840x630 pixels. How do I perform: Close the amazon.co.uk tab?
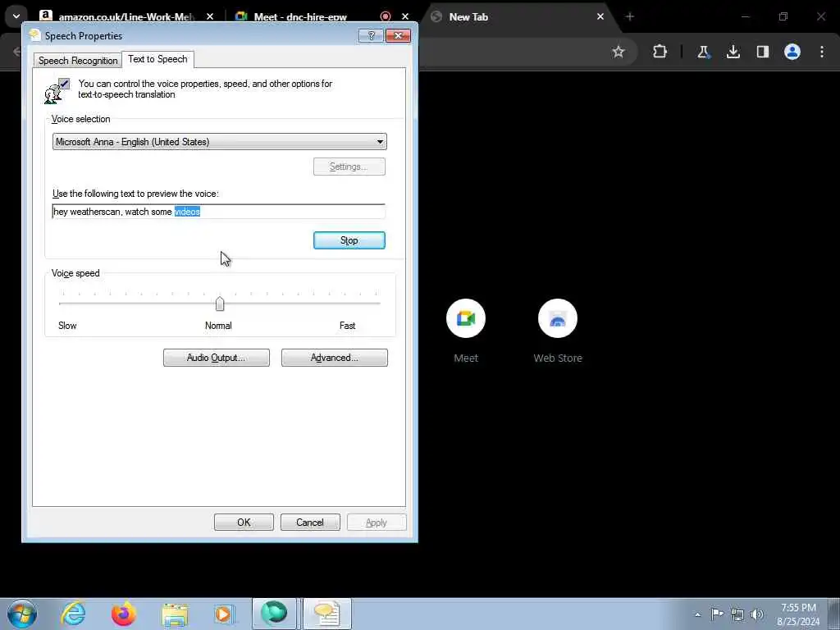[210, 16]
